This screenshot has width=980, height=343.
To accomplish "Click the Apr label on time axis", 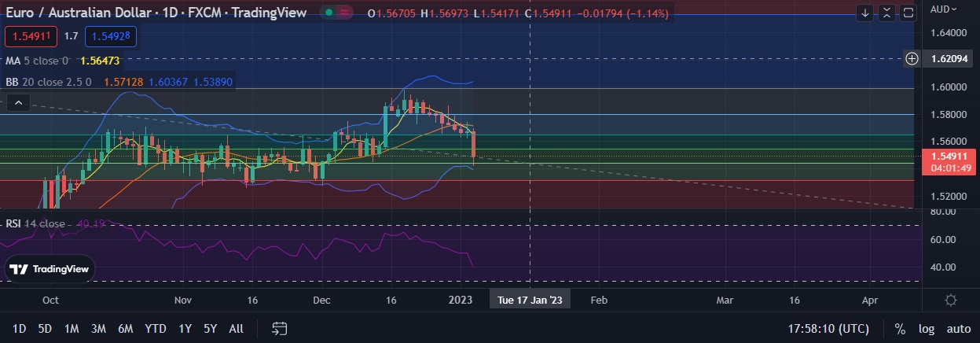I will click(x=870, y=300).
